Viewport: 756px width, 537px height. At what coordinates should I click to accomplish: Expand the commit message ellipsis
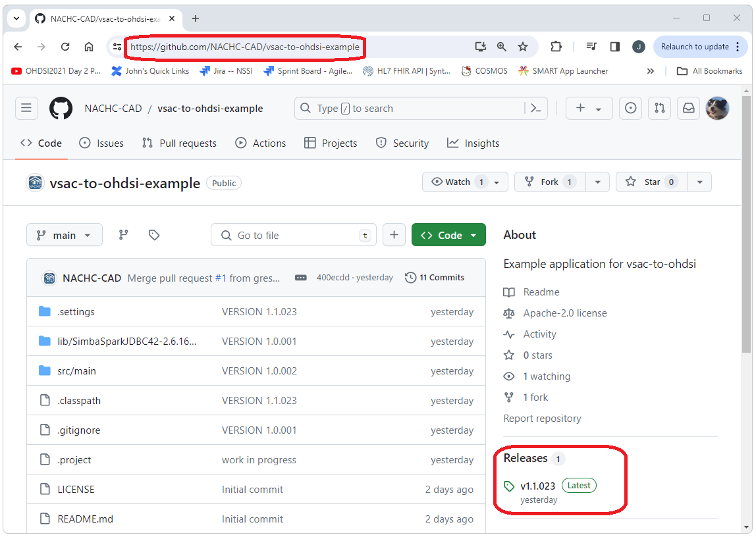tap(301, 278)
